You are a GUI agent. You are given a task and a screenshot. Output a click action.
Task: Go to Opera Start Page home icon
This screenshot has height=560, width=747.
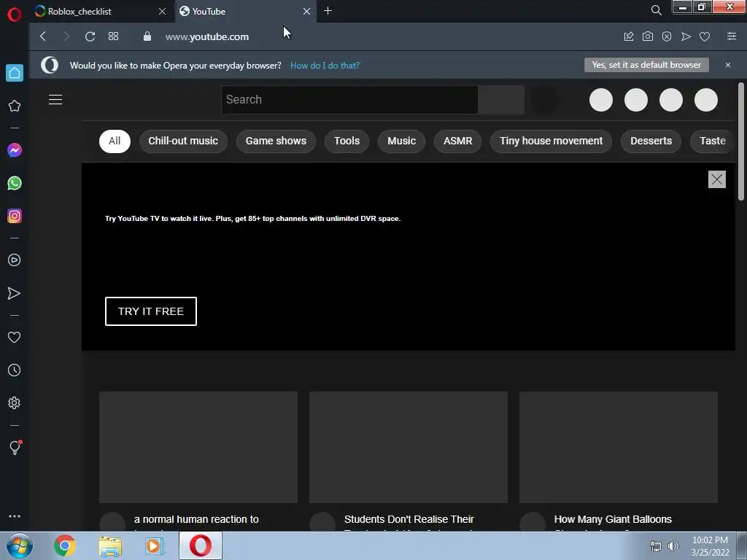15,73
